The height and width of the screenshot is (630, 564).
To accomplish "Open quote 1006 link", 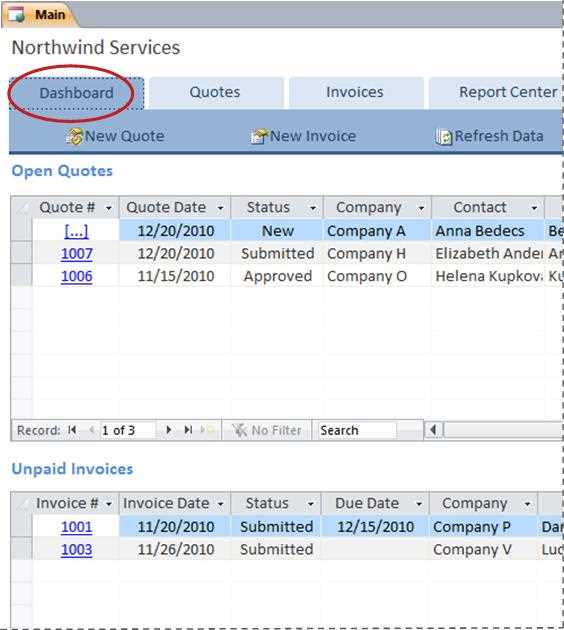I will coord(77,276).
